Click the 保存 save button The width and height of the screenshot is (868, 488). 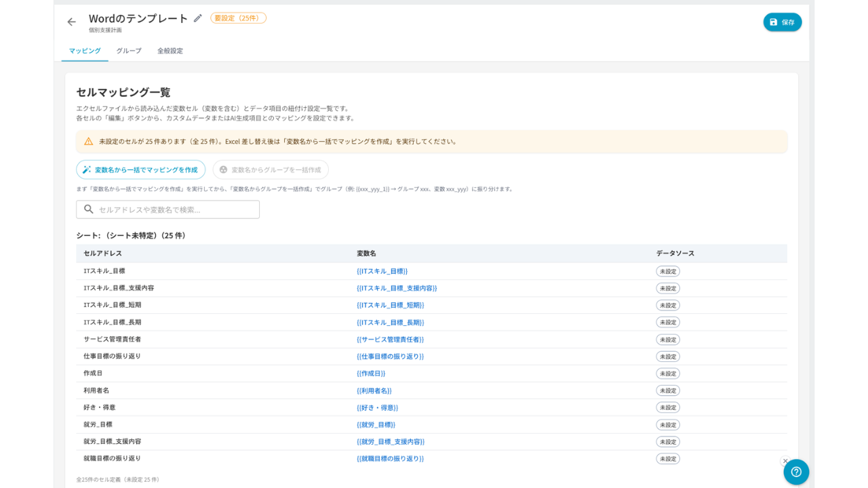tap(783, 22)
